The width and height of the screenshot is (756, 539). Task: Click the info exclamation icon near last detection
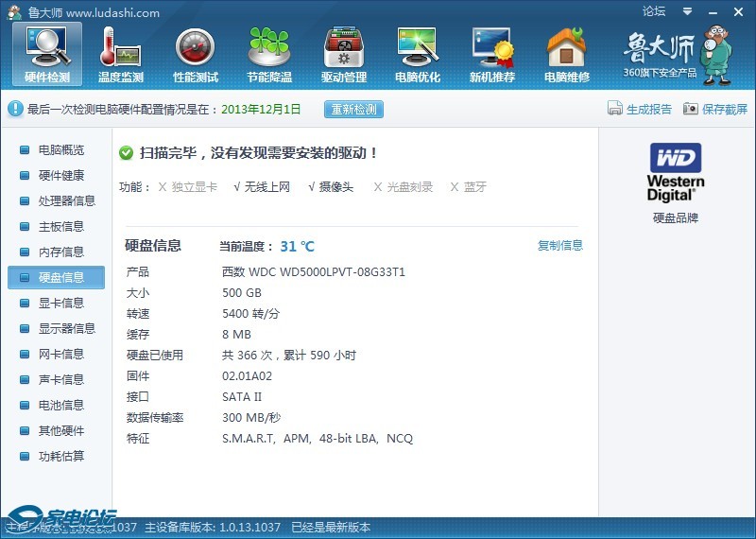(15, 109)
